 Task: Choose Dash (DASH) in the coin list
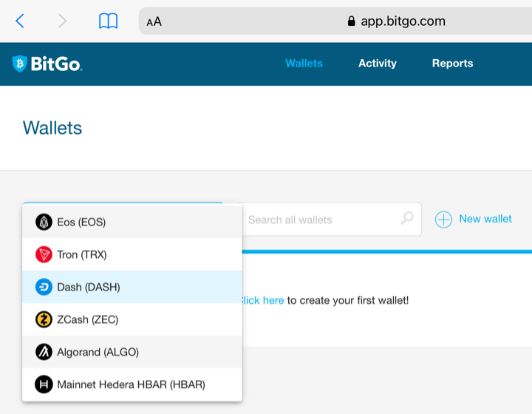[x=132, y=287]
